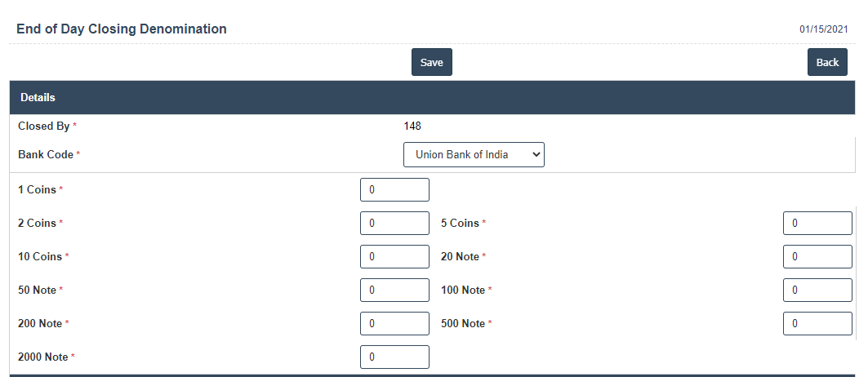Click into the 5 Coins input box
This screenshot has width=868, height=377.
(x=817, y=223)
